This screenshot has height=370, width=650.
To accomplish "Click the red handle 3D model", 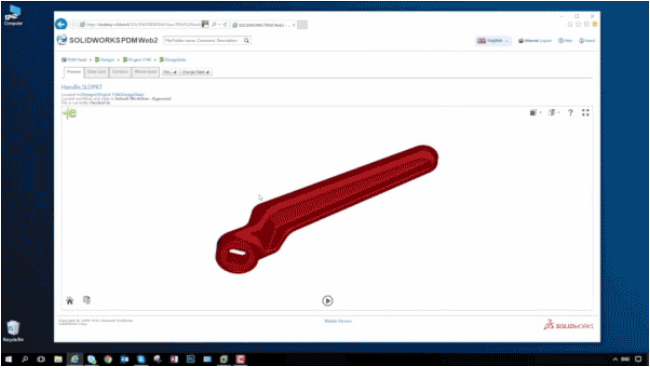I will [327, 209].
